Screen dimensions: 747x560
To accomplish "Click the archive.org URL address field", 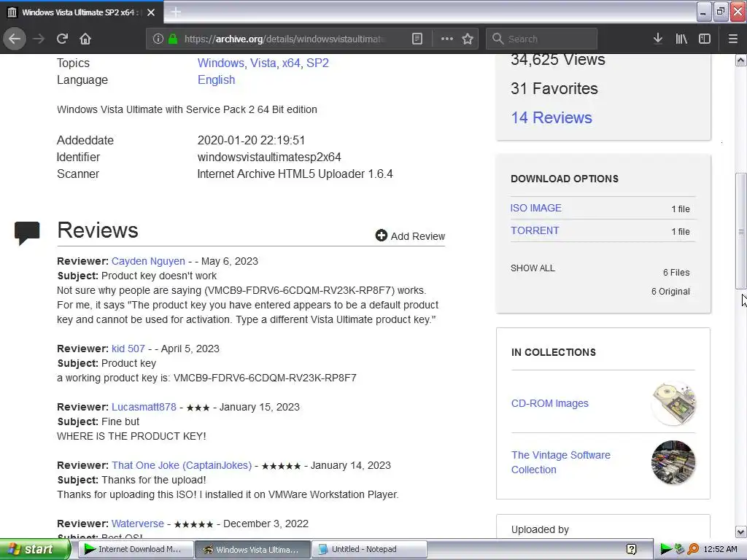I will pyautogui.click(x=284, y=39).
